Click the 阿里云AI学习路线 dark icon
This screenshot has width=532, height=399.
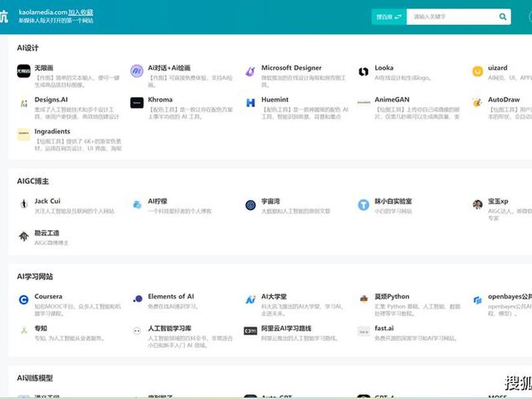pos(251,331)
